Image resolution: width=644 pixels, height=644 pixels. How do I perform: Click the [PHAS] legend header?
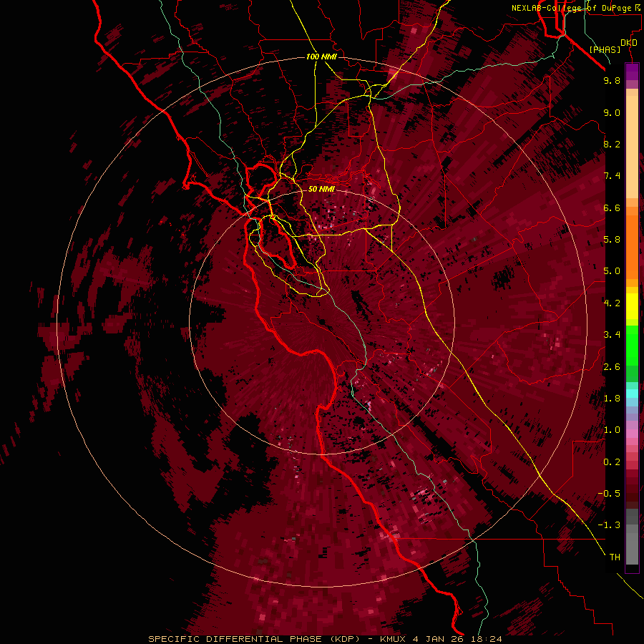pos(605,50)
